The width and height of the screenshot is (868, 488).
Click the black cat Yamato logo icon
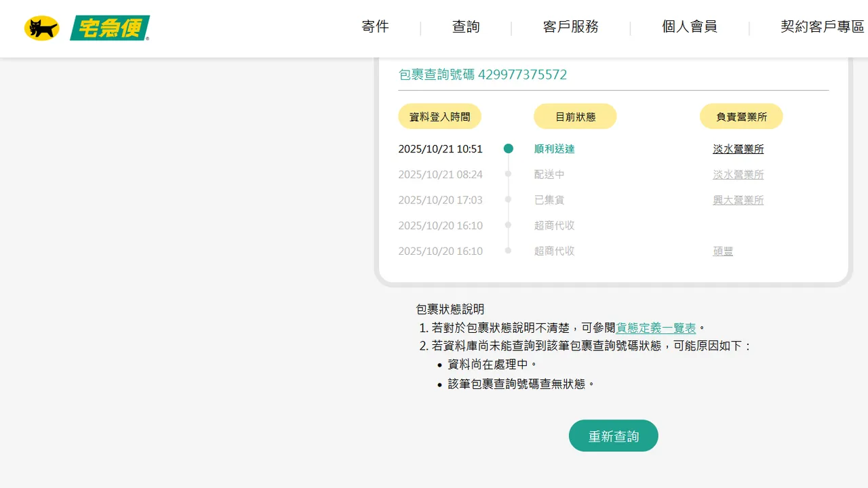click(x=41, y=28)
